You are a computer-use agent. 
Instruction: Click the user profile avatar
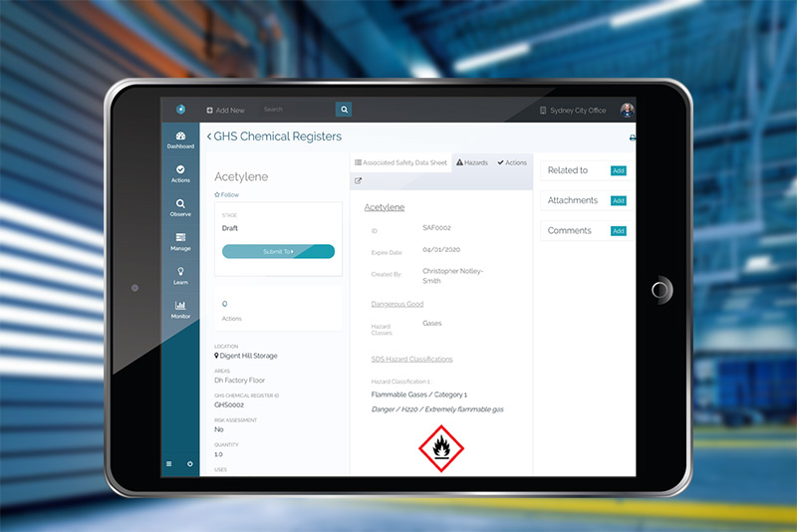(x=627, y=110)
